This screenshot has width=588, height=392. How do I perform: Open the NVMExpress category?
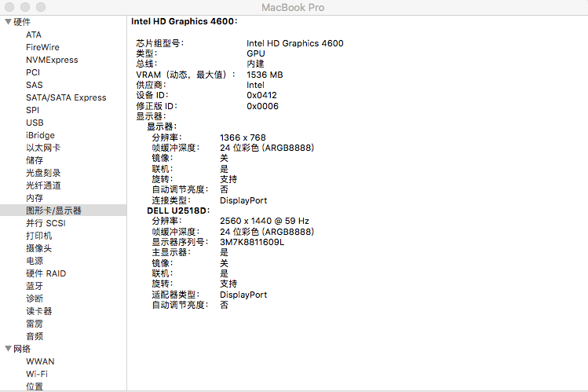click(52, 60)
